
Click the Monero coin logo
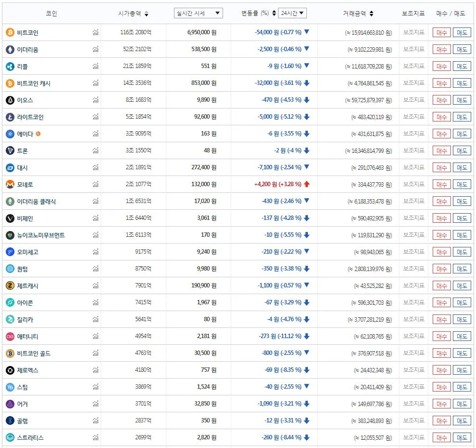click(10, 184)
